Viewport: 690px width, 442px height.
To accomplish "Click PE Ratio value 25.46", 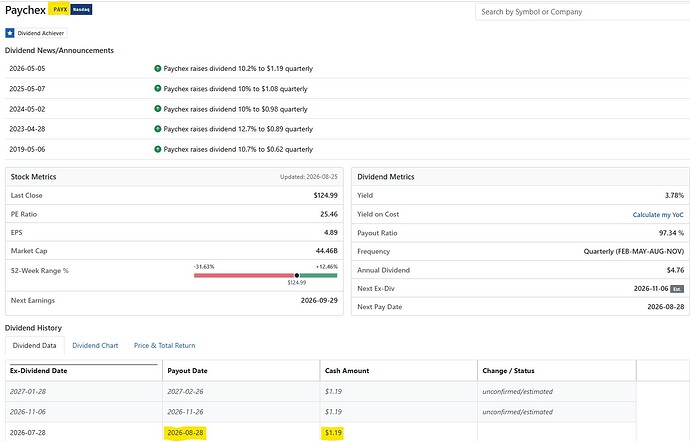I will [x=329, y=214].
